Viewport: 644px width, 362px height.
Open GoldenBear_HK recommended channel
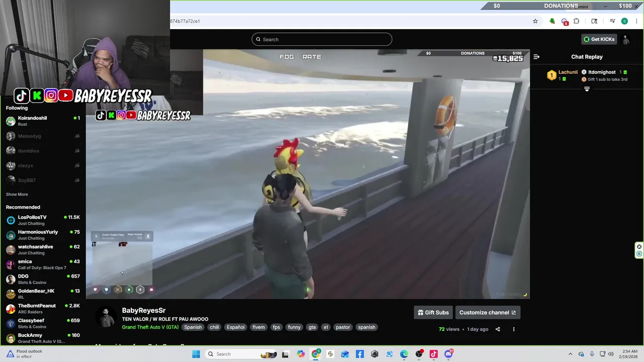click(43, 294)
